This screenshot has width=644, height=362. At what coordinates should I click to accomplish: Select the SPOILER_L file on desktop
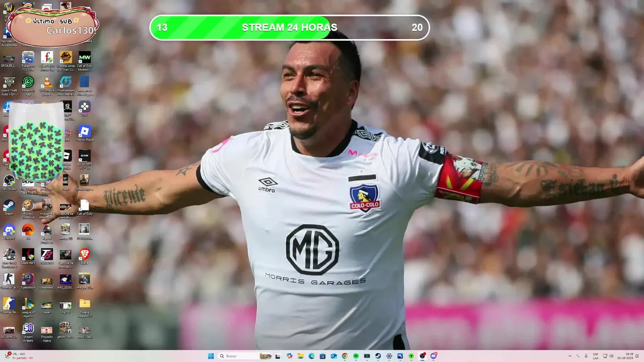click(x=9, y=60)
